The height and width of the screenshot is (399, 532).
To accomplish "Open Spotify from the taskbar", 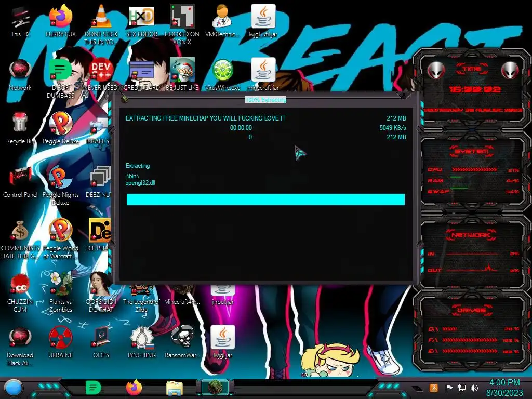I will [x=93, y=388].
